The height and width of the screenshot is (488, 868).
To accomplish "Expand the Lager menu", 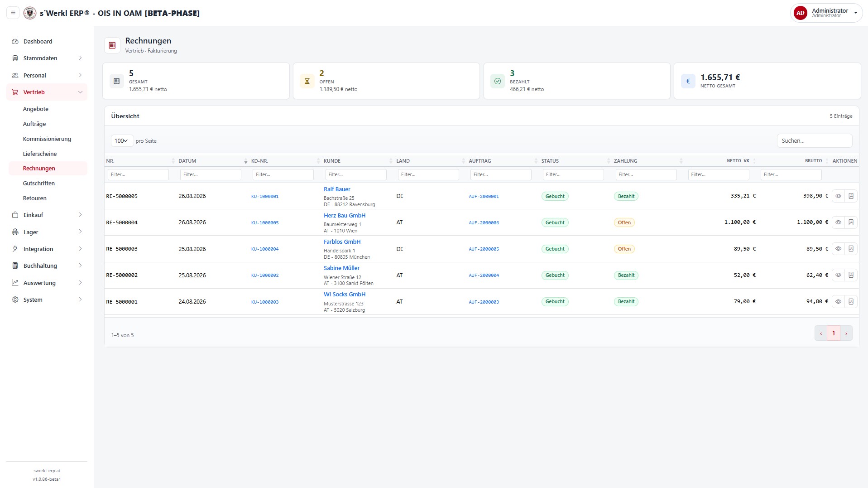I will [47, 232].
